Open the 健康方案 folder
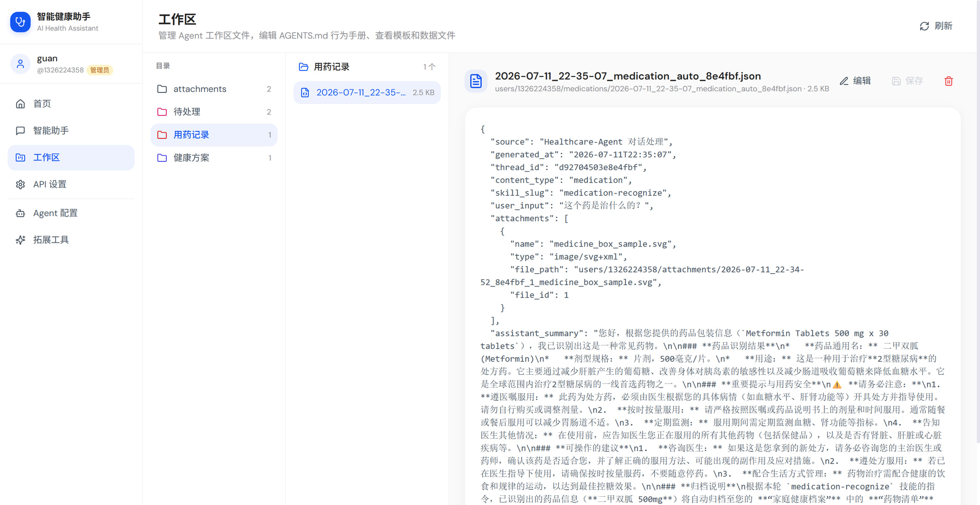This screenshot has width=980, height=505. [x=214, y=158]
